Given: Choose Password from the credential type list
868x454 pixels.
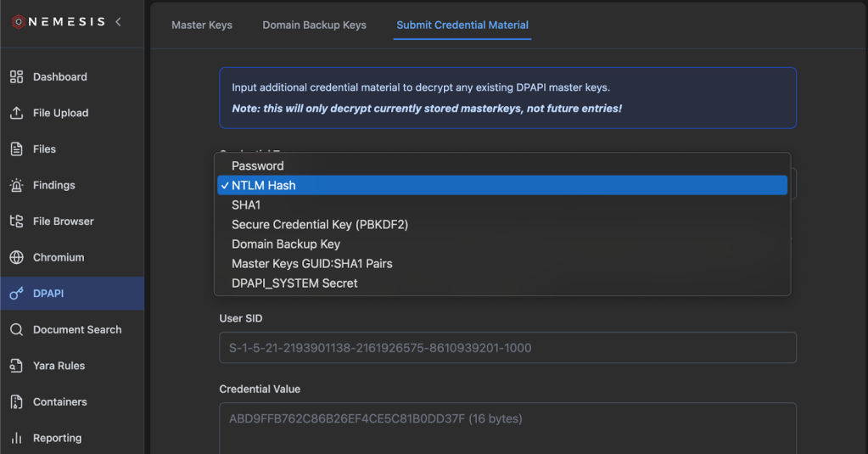Looking at the screenshot, I should coord(257,165).
